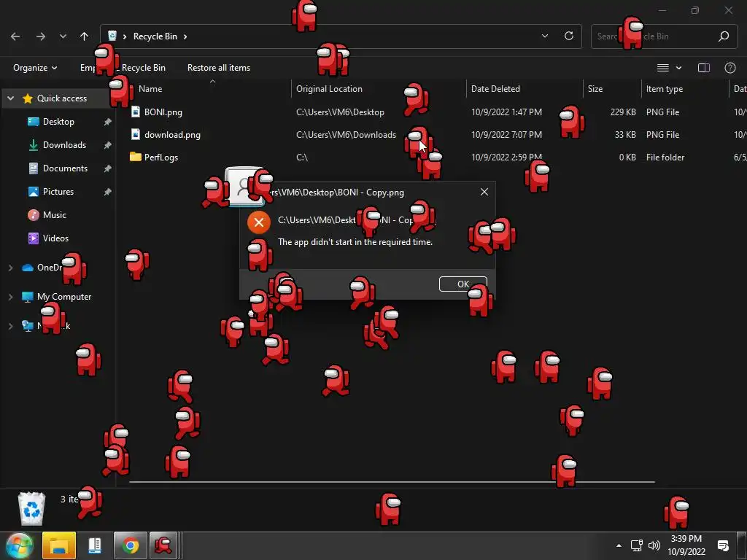
Task: Open Help question mark icon
Action: point(729,68)
